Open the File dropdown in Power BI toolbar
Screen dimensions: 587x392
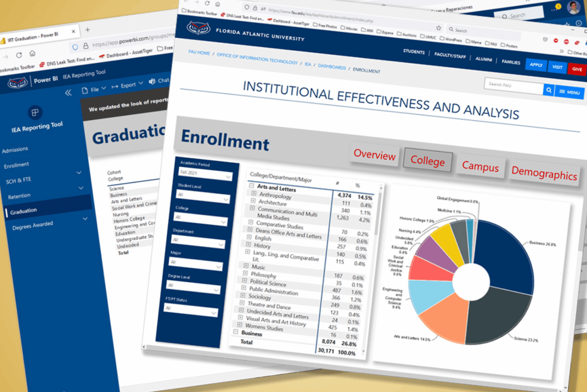(x=94, y=89)
